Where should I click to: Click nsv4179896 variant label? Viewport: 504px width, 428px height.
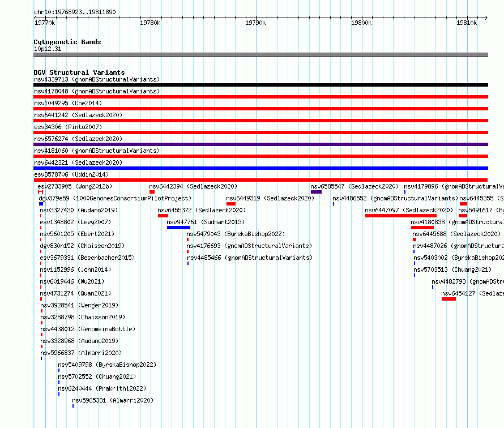point(454,186)
